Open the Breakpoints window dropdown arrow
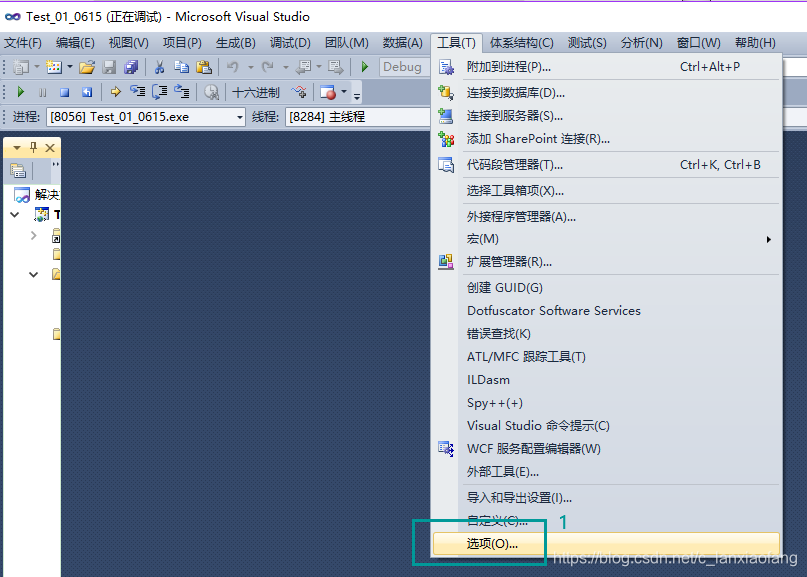 tap(344, 93)
